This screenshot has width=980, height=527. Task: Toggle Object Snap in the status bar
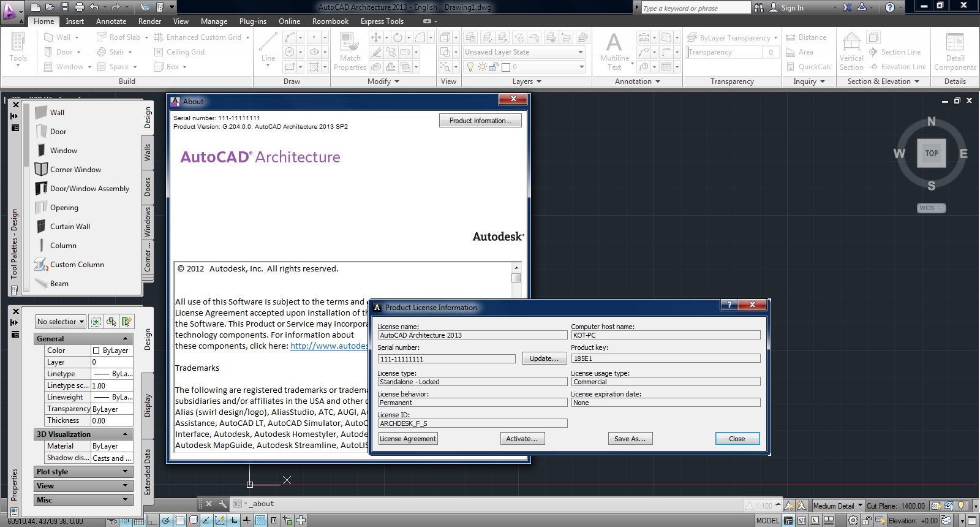tap(179, 521)
